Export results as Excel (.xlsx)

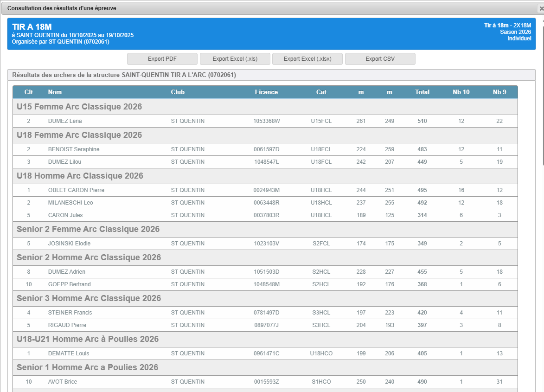tap(307, 59)
